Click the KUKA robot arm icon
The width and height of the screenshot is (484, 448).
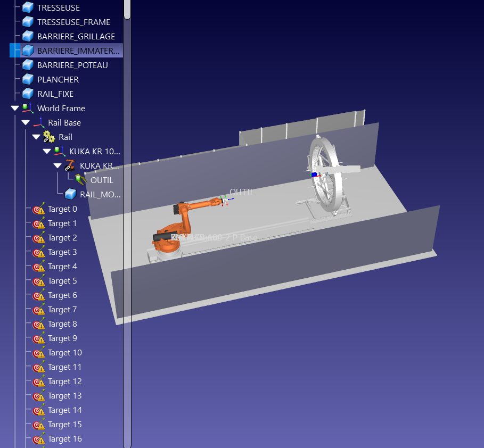coord(70,165)
